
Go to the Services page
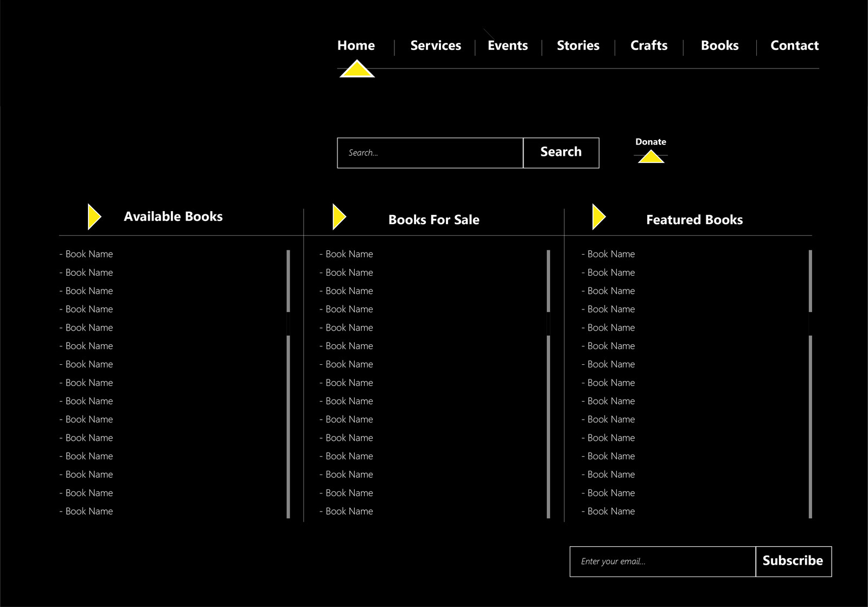(x=436, y=46)
